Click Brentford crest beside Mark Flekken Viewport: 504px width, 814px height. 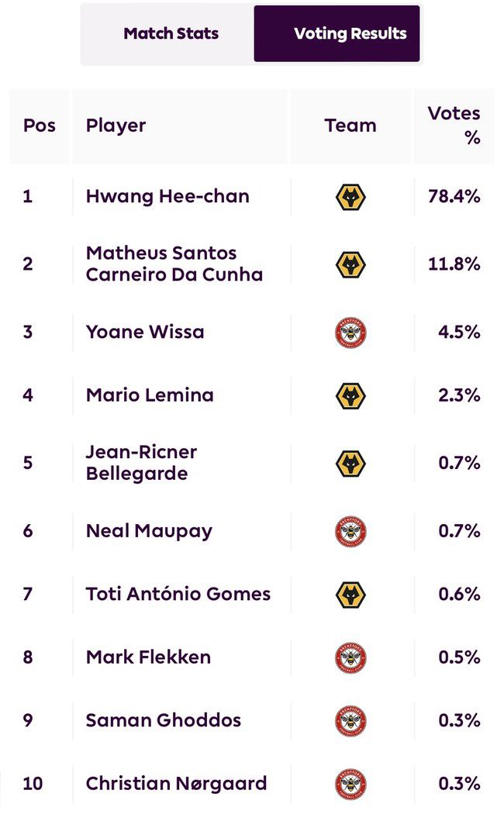tap(350, 657)
